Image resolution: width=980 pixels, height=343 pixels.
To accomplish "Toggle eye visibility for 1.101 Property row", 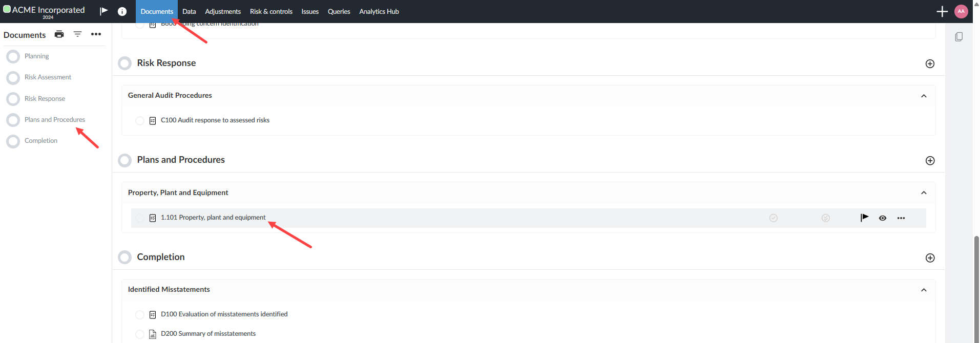I will pyautogui.click(x=882, y=218).
